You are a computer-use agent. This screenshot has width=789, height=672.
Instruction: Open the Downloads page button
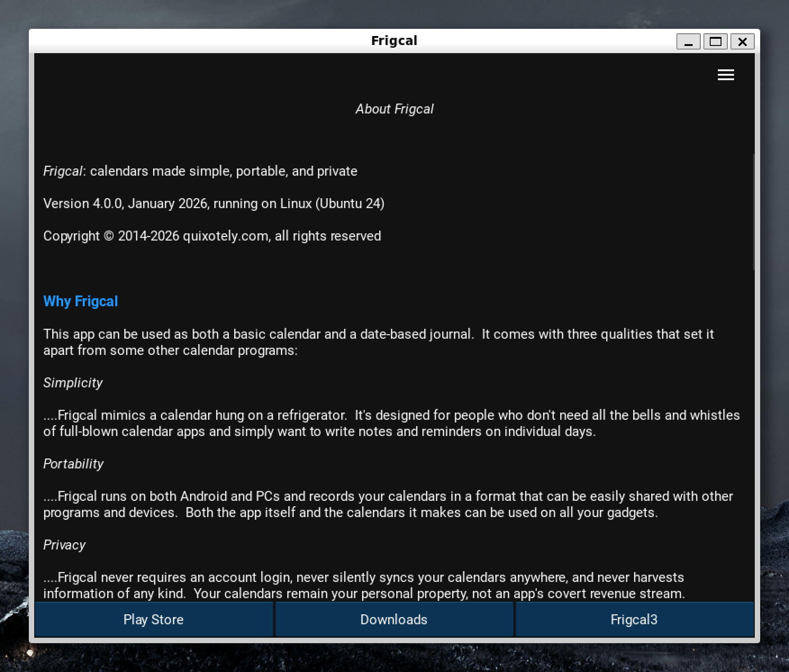(394, 619)
